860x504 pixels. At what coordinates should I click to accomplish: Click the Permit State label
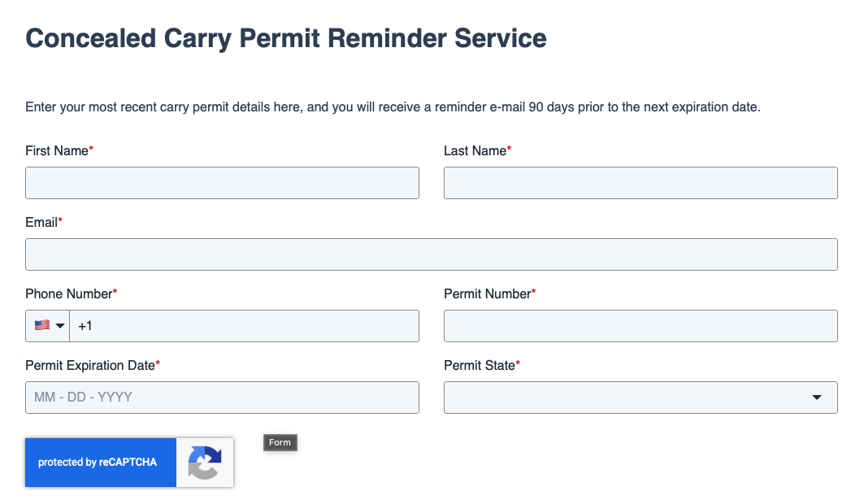481,365
